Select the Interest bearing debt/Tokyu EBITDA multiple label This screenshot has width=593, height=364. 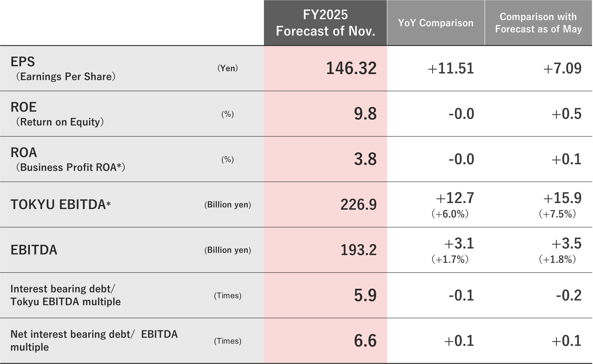(65, 295)
